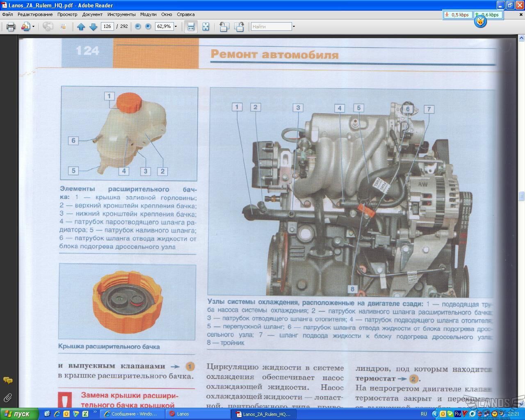This screenshot has width=525, height=420.
Task: Open the Файл menu
Action: tap(7, 14)
